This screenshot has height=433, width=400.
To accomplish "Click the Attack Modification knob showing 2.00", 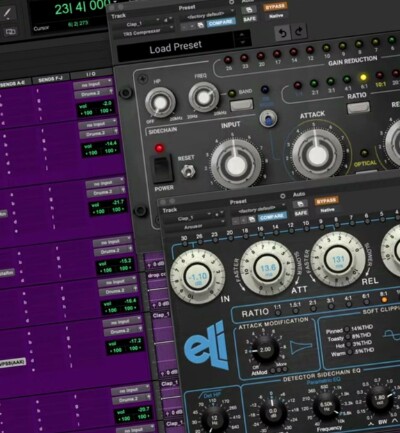I will tap(265, 349).
